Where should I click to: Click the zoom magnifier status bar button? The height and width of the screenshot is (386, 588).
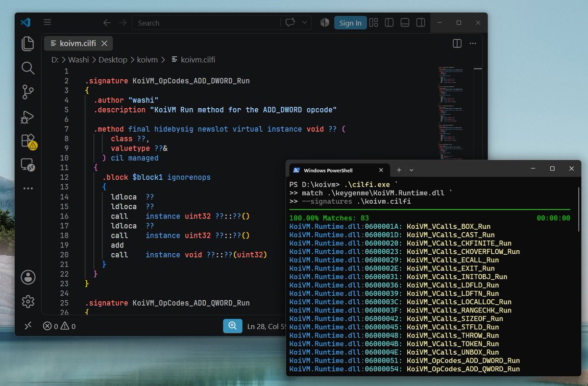[x=233, y=326]
